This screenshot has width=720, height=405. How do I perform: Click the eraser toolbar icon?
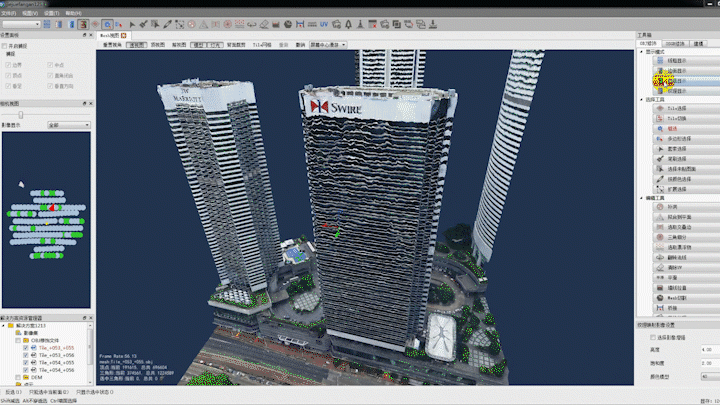pyautogui.click(x=264, y=24)
